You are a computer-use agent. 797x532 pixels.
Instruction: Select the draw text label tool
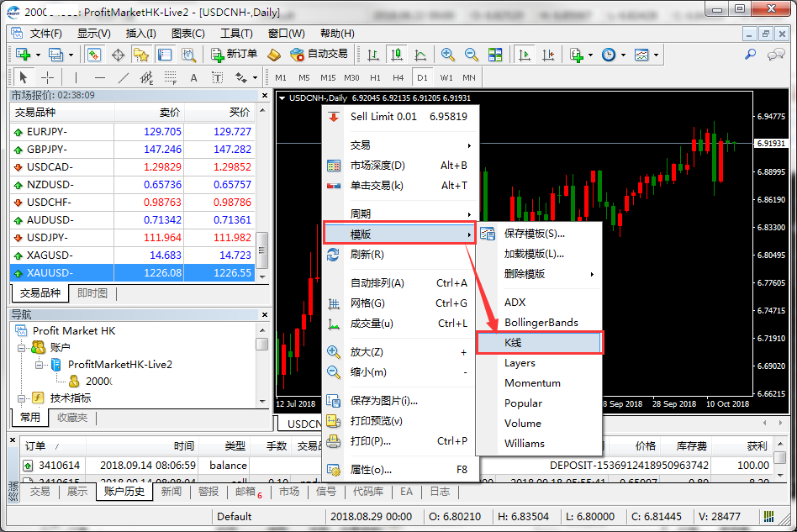[193, 78]
